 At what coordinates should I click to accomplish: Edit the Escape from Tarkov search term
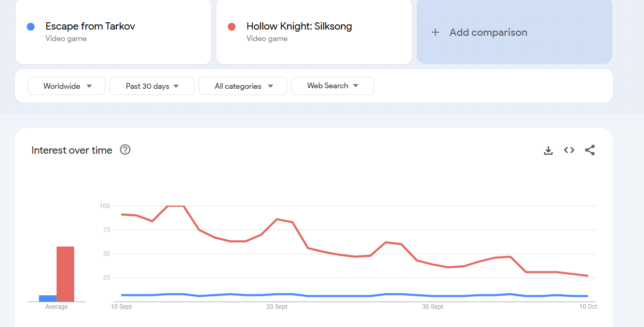pyautogui.click(x=90, y=26)
